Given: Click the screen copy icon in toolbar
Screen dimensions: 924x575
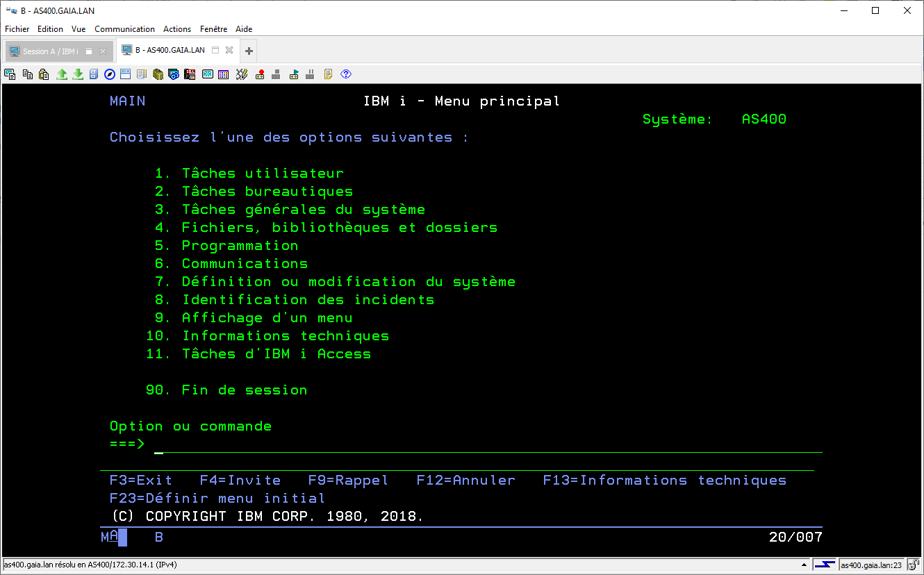Looking at the screenshot, I should 10,74.
